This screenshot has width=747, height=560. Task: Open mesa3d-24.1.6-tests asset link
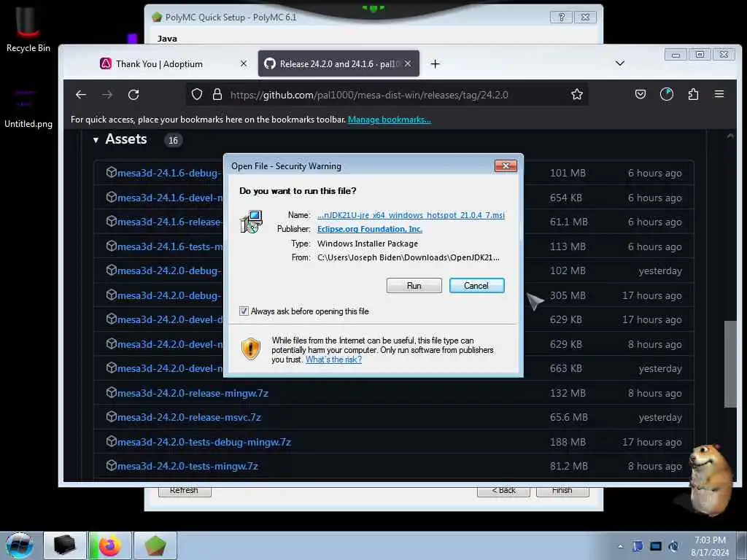(169, 246)
